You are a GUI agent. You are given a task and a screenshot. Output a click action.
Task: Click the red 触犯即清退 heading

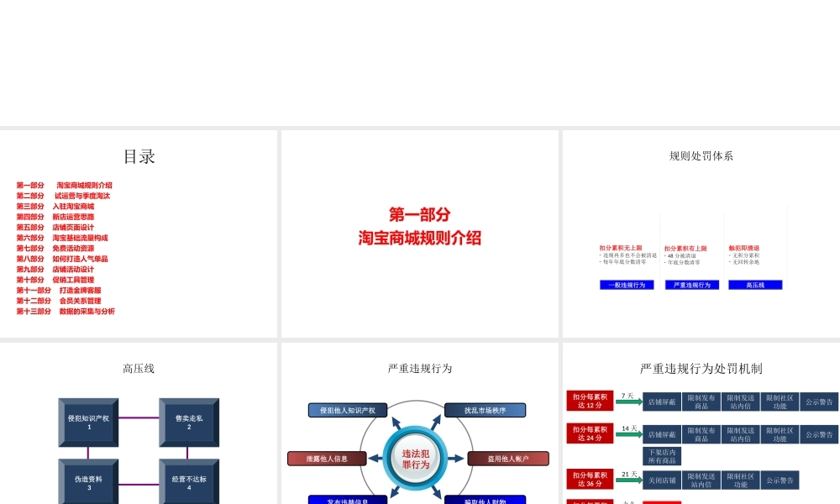744,248
